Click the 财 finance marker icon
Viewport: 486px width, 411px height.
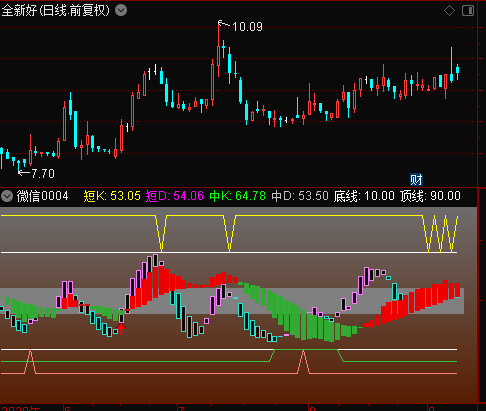[x=416, y=180]
